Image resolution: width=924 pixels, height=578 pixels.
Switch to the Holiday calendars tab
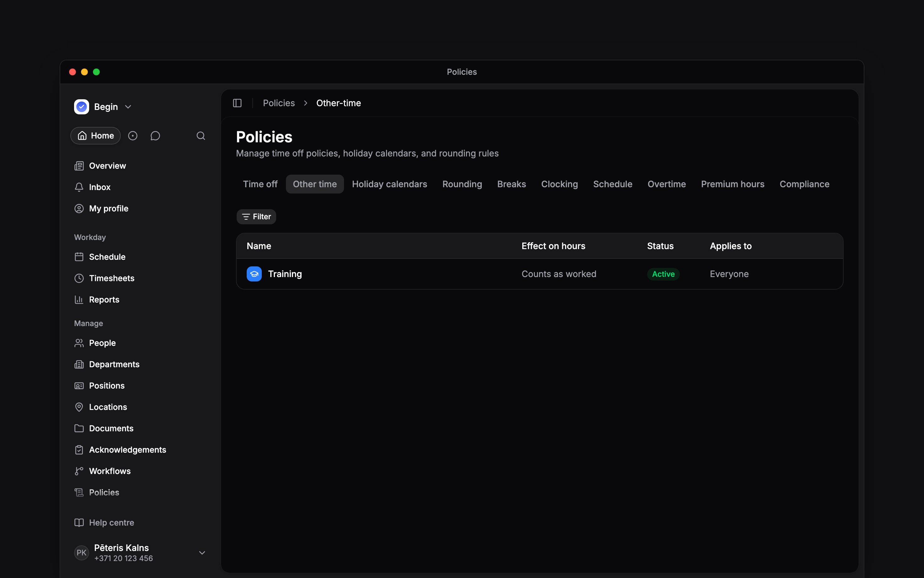(x=389, y=184)
